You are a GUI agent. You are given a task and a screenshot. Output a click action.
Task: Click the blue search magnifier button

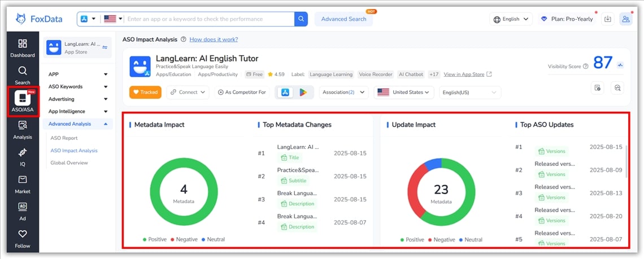(301, 19)
